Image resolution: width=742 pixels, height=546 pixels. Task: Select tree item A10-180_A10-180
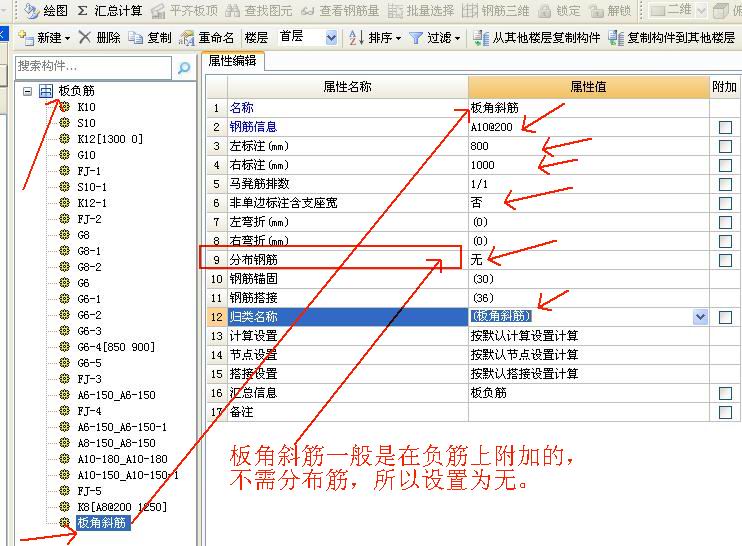[x=122, y=459]
